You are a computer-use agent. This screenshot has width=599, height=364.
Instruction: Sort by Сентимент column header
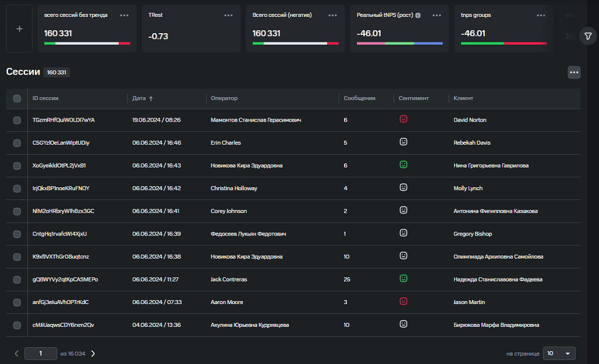414,98
